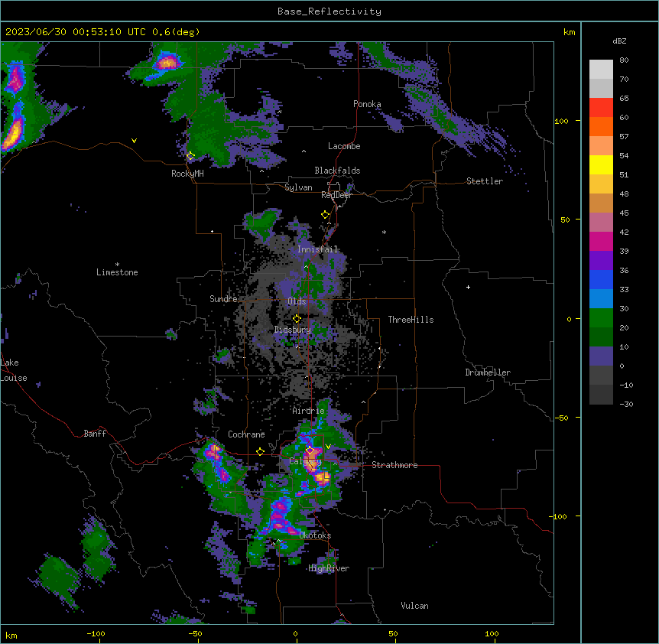The height and width of the screenshot is (644, 659).
Task: Click the -30 value at the legend bottom
Action: [626, 404]
